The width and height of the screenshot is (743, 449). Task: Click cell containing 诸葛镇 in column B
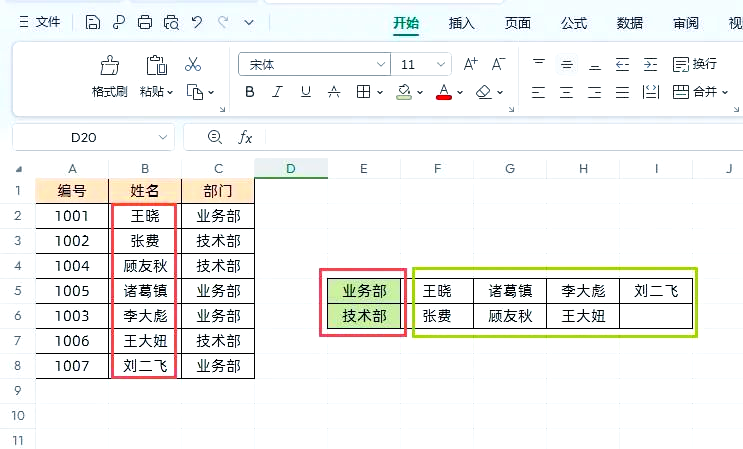pyautogui.click(x=145, y=291)
